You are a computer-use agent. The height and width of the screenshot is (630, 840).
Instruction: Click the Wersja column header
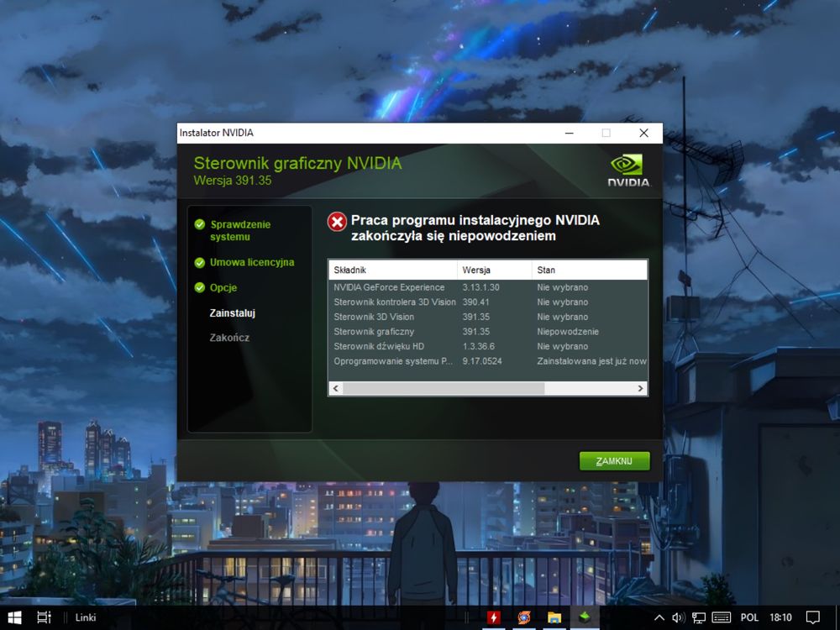pyautogui.click(x=495, y=270)
